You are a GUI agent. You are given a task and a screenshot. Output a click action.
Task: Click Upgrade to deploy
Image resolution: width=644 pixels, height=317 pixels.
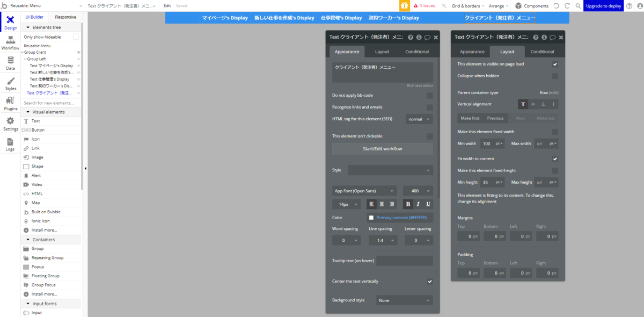pos(604,6)
